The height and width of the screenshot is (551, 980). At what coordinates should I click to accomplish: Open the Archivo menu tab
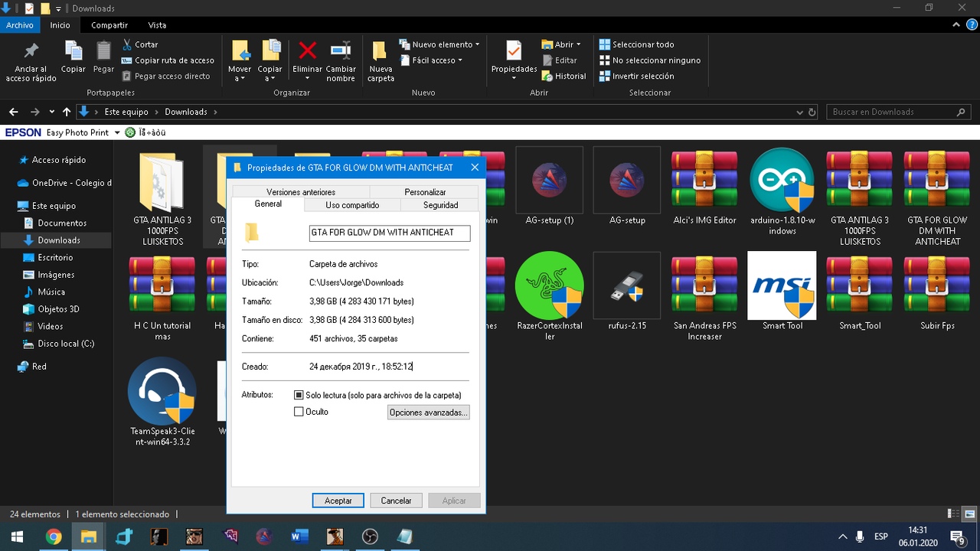[20, 25]
